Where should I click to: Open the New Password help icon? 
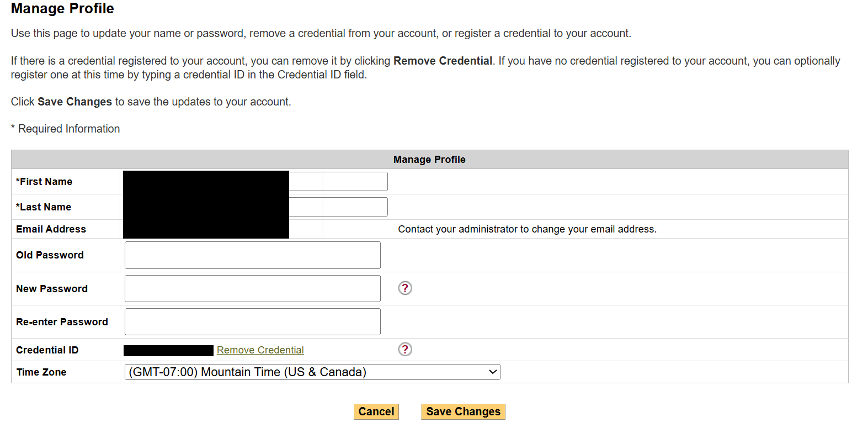pyautogui.click(x=405, y=288)
